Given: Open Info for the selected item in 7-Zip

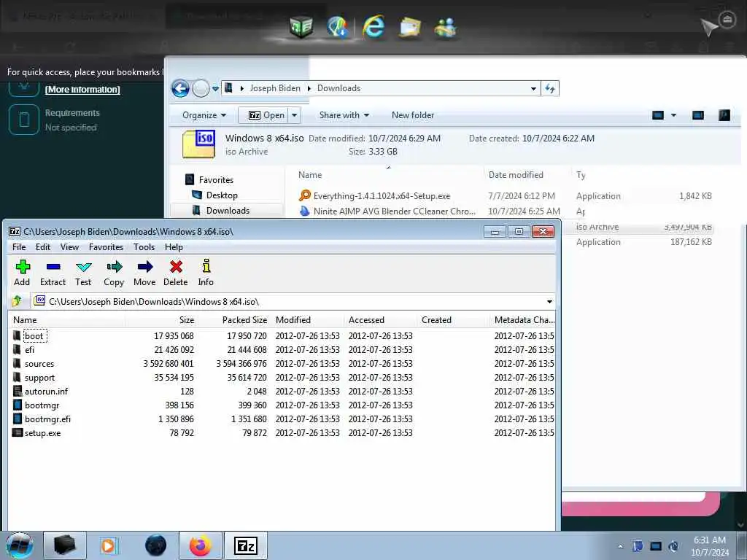Looking at the screenshot, I should point(206,273).
